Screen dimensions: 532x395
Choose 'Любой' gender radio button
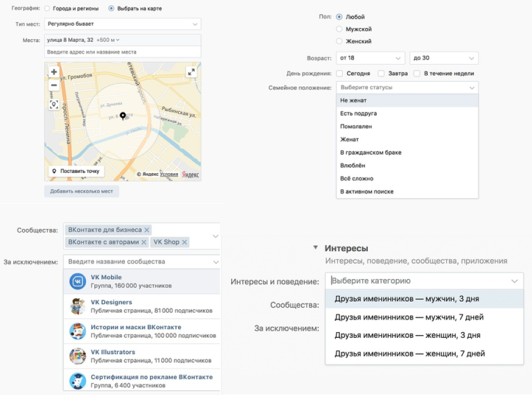(339, 17)
